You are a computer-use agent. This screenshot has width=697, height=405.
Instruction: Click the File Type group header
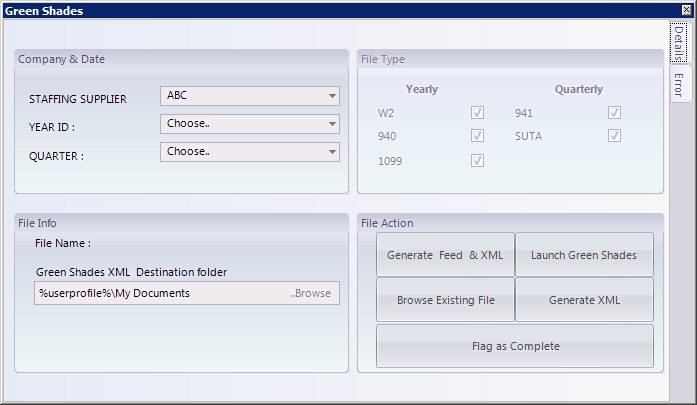510,59
